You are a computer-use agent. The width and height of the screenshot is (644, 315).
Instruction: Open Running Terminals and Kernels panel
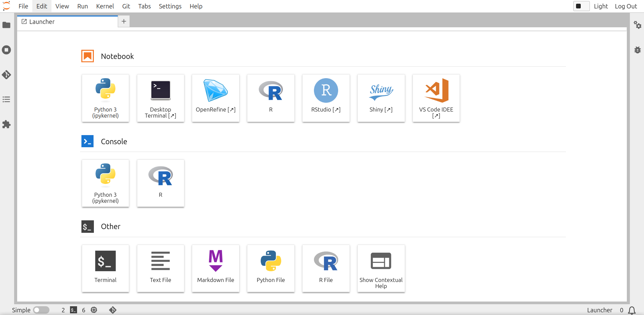(x=6, y=50)
